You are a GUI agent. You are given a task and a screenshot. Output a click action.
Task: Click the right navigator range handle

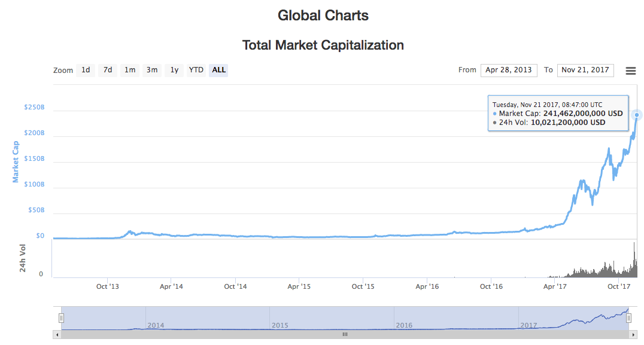tap(628, 318)
